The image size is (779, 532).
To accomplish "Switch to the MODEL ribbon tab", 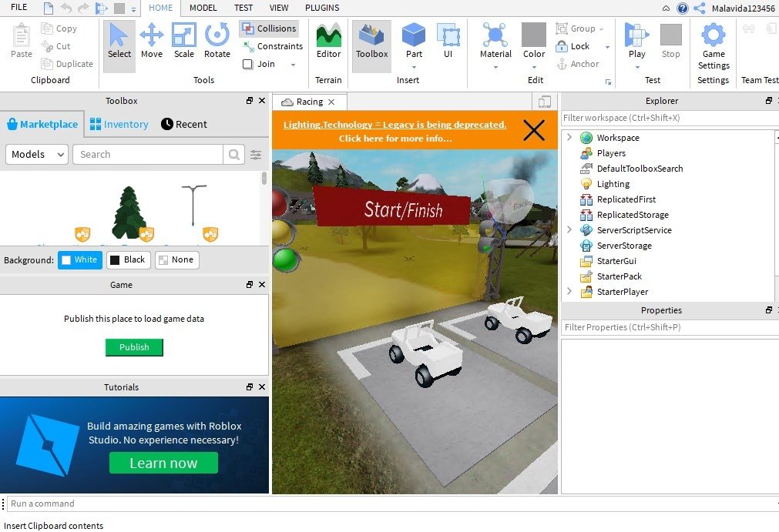I will [203, 8].
